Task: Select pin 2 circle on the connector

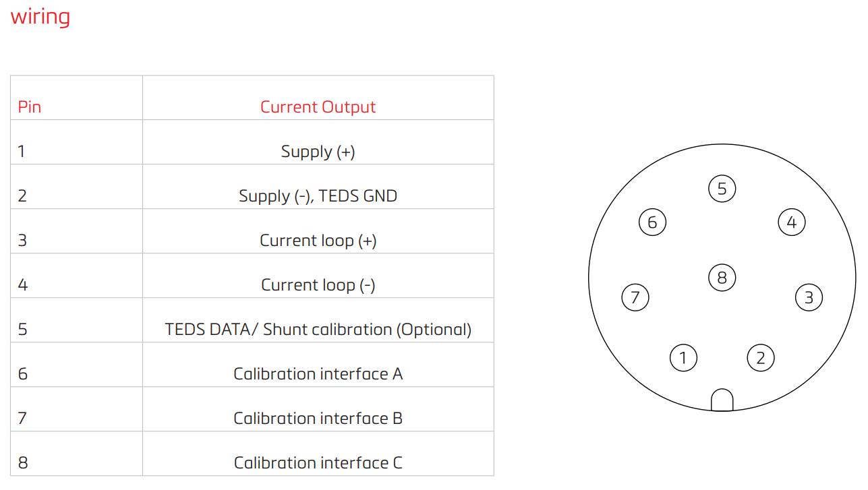Action: 761,358
